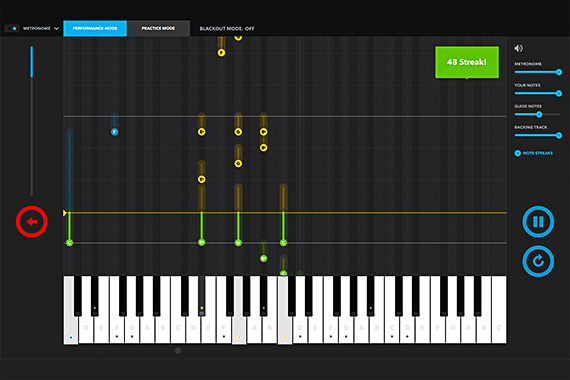Viewport: 570px width, 380px height.
Task: Select the Performance Mode tab
Action: 95,28
